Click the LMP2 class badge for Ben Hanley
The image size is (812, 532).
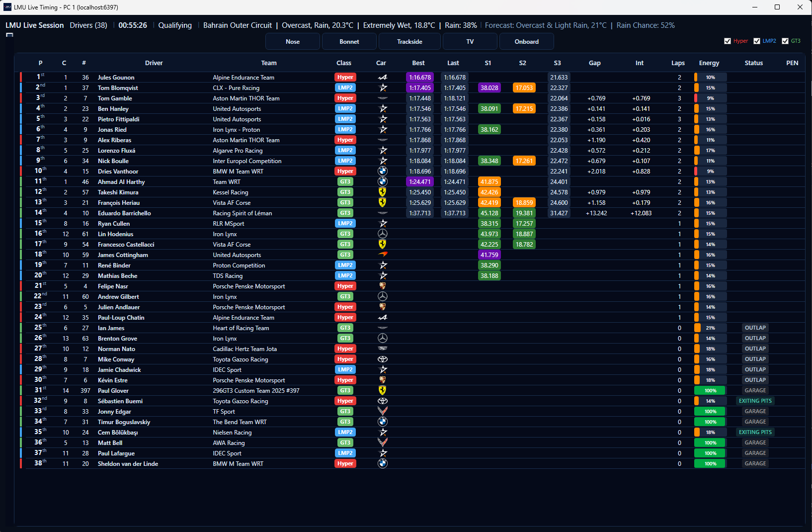pos(345,109)
